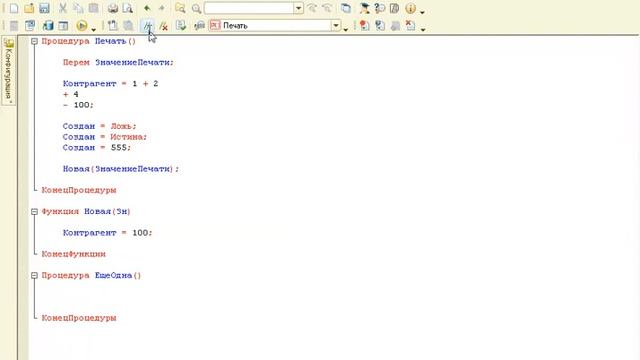Save the module with the floppy disk icon
The height and width of the screenshot is (360, 640).
click(x=44, y=8)
